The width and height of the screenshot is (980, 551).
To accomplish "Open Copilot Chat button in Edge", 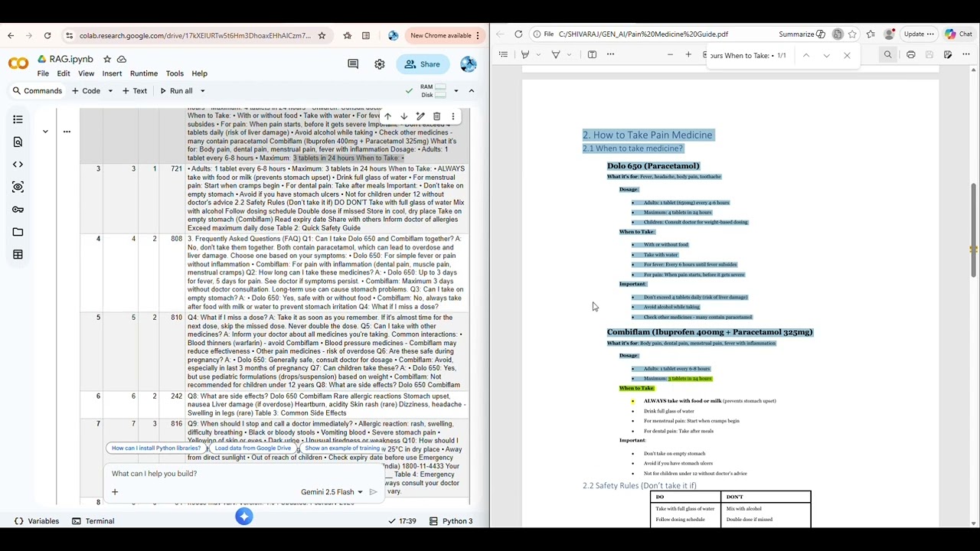I will click(x=959, y=34).
